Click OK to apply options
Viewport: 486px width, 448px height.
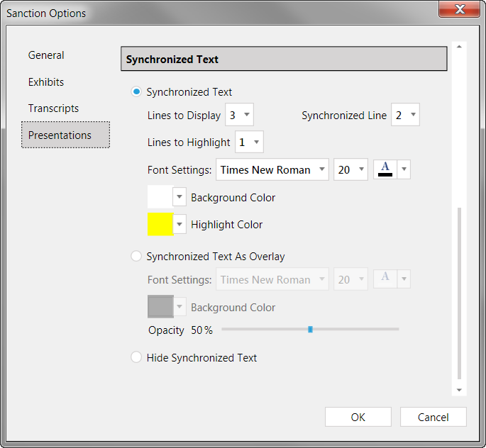click(x=358, y=417)
